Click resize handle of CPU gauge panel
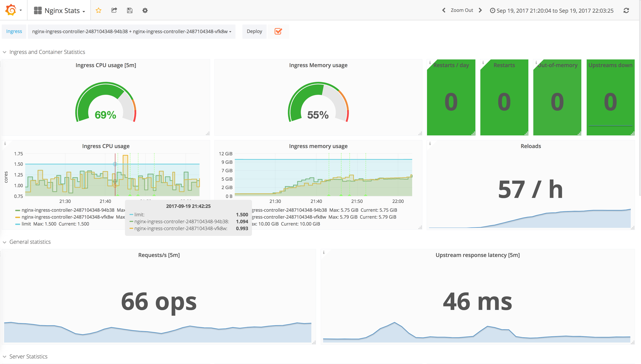Image resolution: width=641 pixels, height=364 pixels. 208,133
